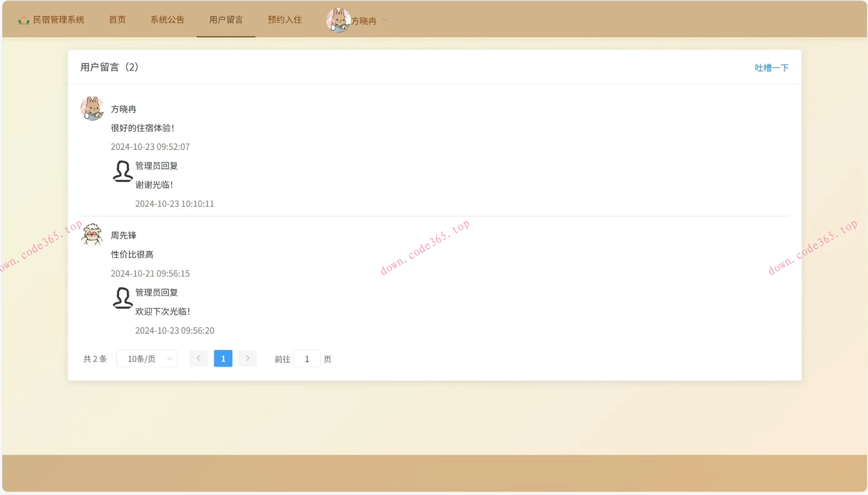
Task: Select the 用户留言 tab
Action: pos(226,20)
